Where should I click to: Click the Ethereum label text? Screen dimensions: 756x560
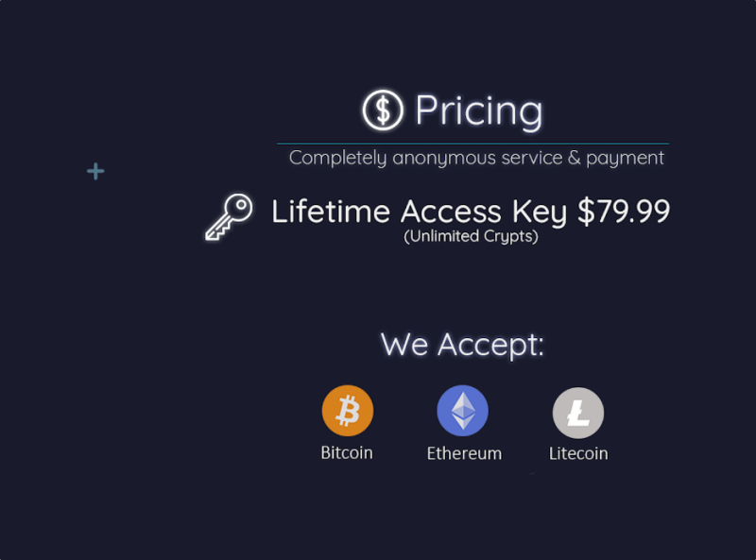[463, 453]
